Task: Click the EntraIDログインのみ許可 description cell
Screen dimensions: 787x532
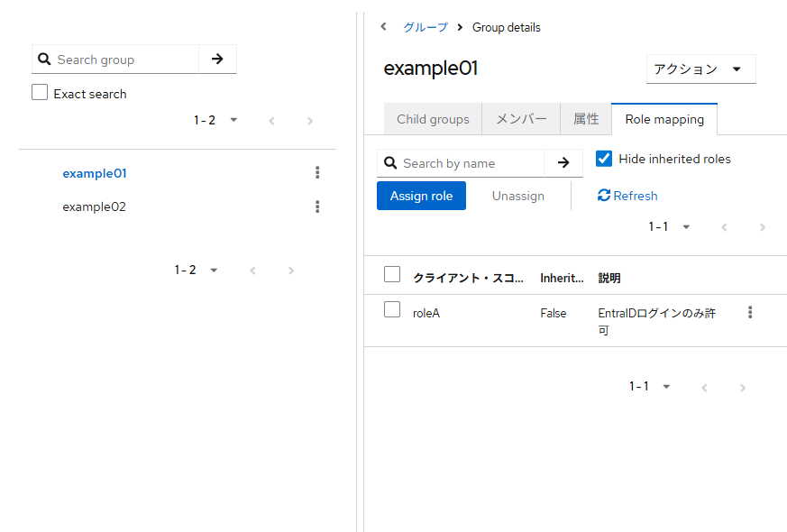Action: pyautogui.click(x=656, y=321)
